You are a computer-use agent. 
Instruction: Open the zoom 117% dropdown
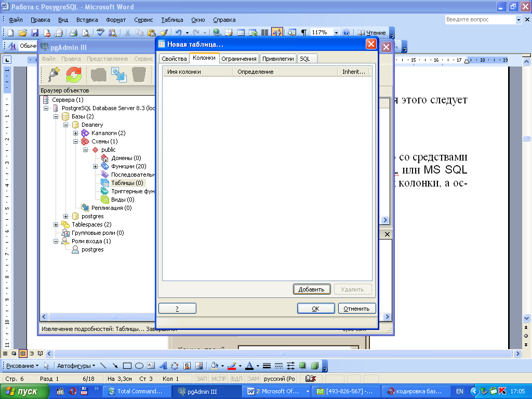[336, 33]
